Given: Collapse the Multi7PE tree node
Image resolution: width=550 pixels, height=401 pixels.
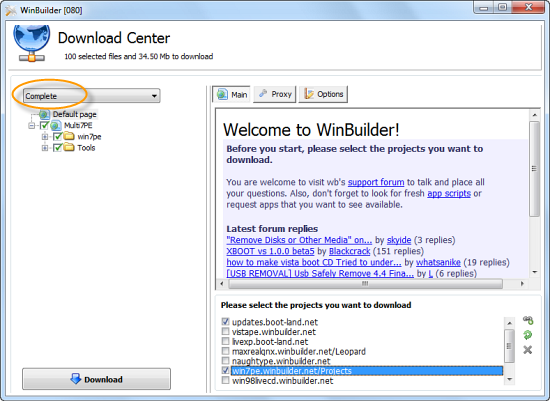Looking at the screenshot, I should (x=32, y=126).
